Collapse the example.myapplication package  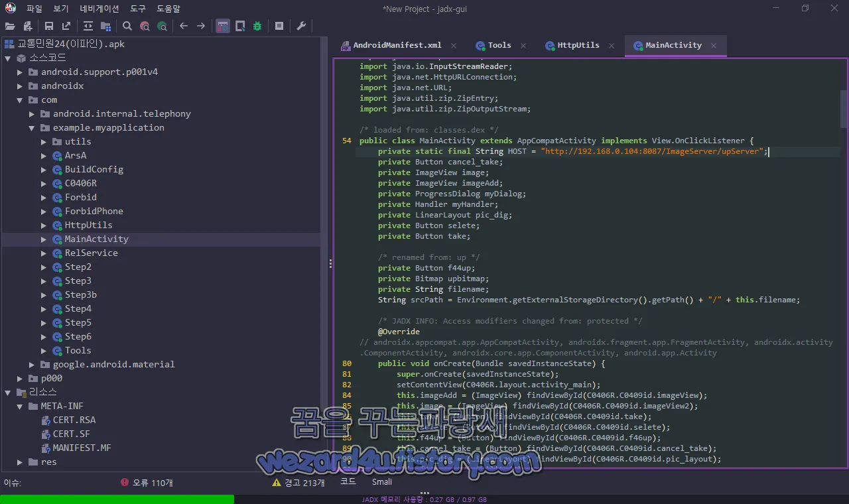click(x=32, y=127)
